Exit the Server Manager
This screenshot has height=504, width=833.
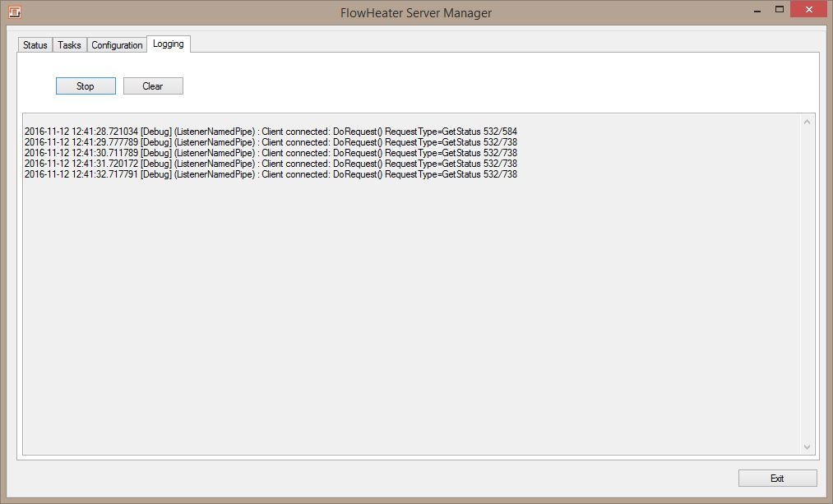[x=776, y=478]
